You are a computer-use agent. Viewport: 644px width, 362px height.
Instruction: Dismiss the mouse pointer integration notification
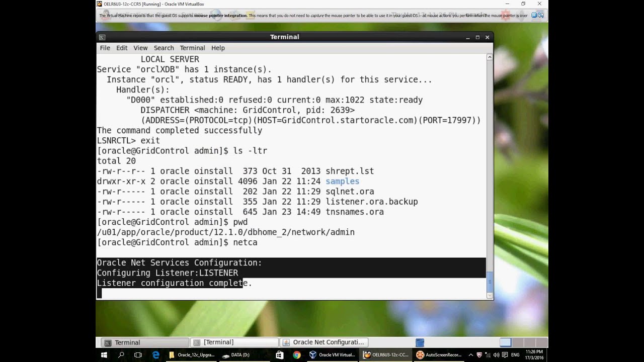[534, 16]
